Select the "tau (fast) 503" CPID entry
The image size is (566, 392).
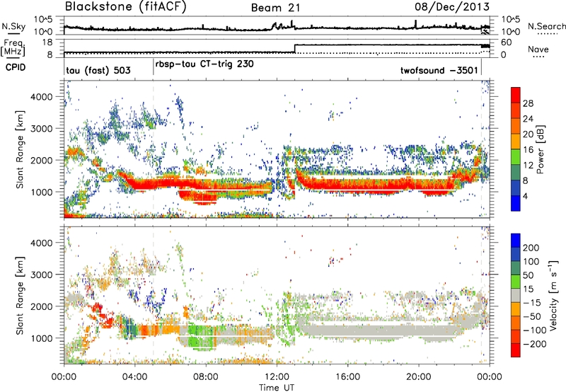click(x=98, y=70)
